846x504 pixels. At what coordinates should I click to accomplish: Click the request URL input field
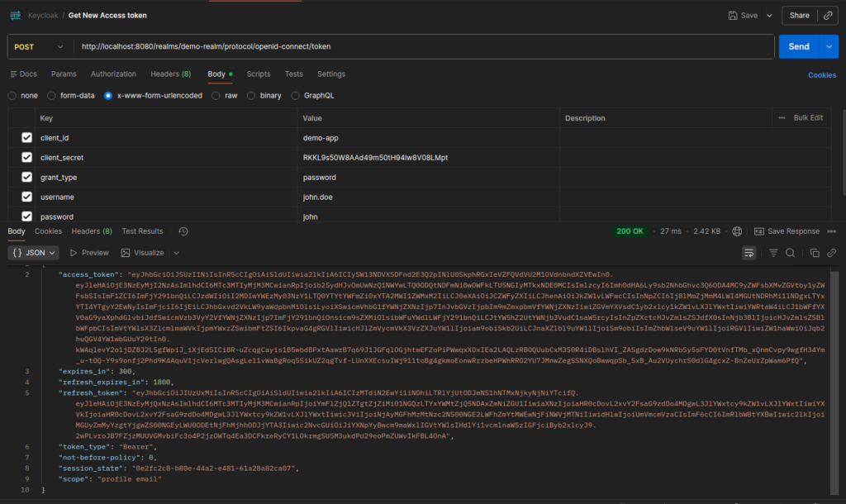click(330, 47)
